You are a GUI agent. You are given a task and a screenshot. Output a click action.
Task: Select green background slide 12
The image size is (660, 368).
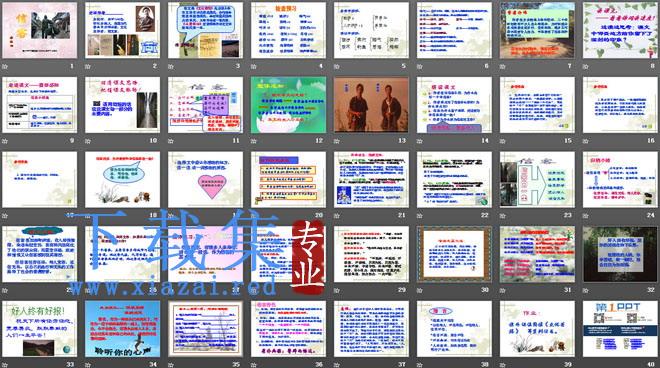(288, 105)
